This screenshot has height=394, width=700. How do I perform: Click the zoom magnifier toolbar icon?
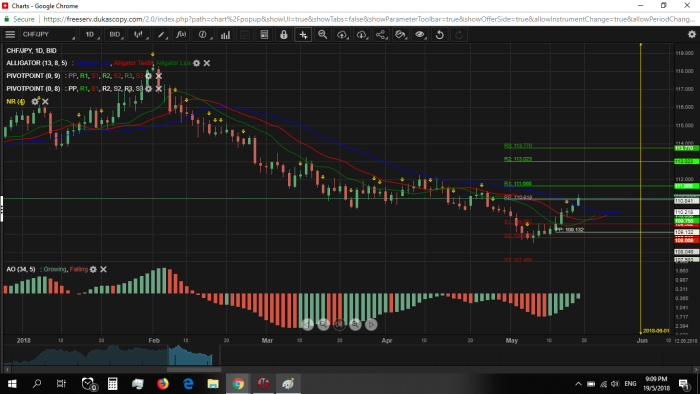coord(322,34)
